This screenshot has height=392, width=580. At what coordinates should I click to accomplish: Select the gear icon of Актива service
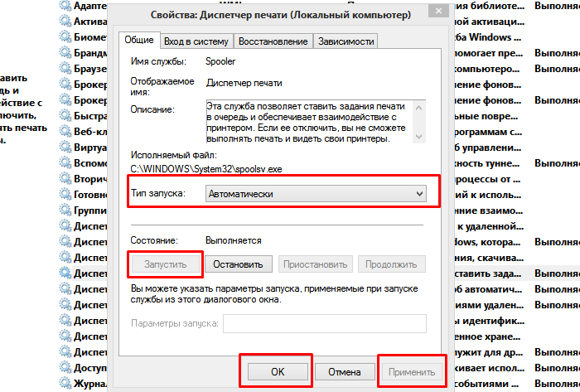click(65, 21)
